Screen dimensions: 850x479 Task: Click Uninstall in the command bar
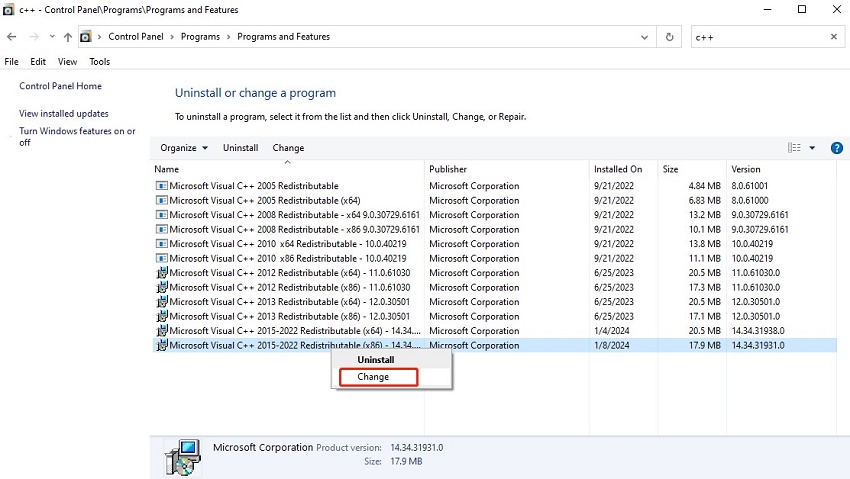coord(240,148)
